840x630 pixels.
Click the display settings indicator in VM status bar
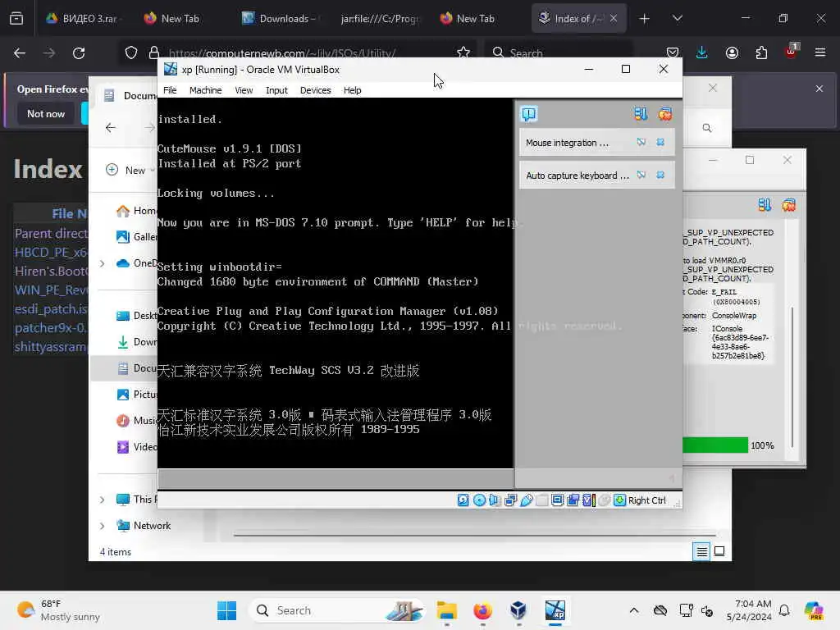pos(557,500)
